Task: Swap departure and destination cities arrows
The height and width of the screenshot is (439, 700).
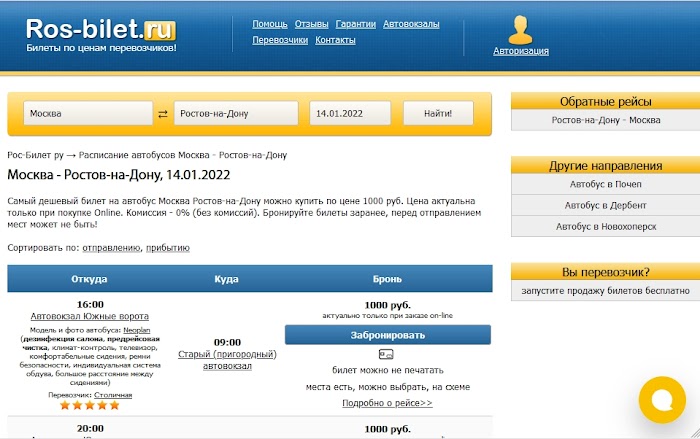Action: coord(163,114)
